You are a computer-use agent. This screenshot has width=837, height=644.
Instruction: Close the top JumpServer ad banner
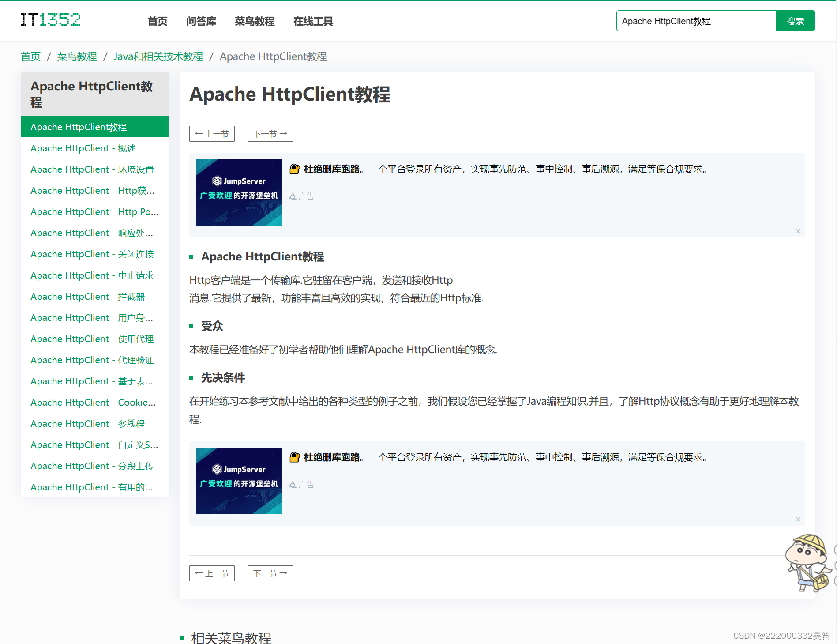tap(798, 231)
